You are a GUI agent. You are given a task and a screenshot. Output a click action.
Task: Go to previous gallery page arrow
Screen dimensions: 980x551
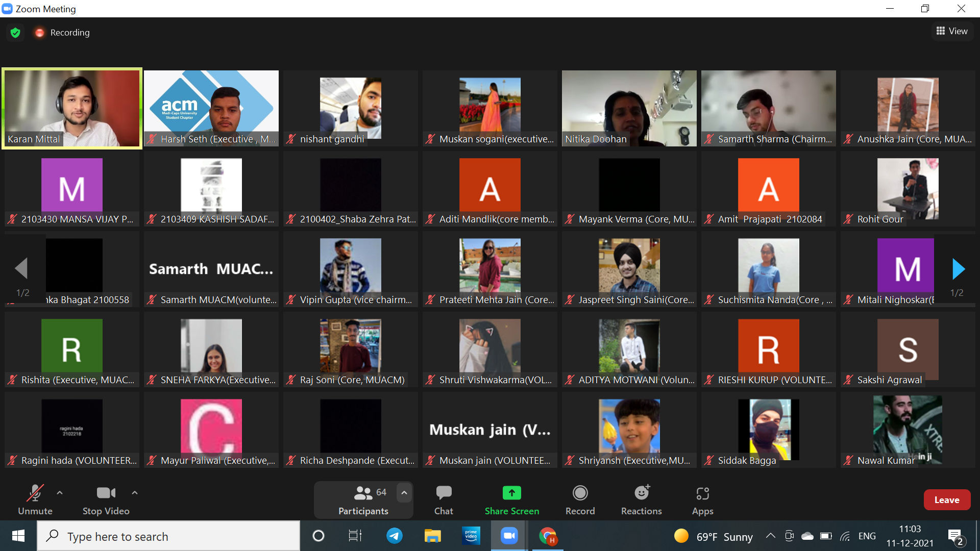21,268
